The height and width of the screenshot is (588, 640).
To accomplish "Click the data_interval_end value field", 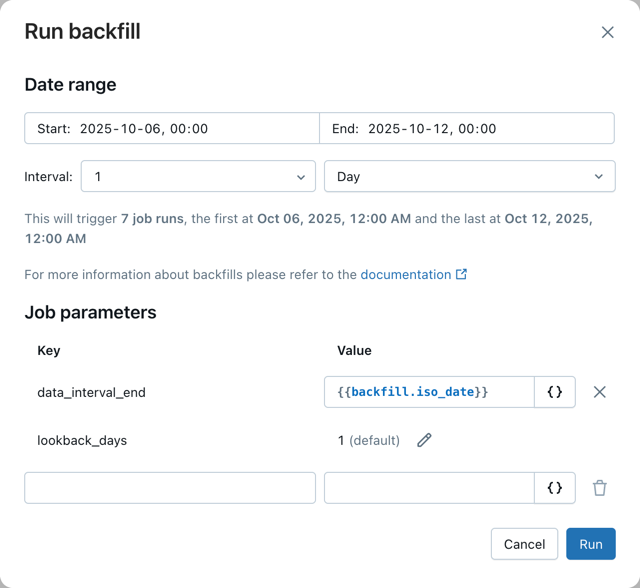I will (429, 392).
